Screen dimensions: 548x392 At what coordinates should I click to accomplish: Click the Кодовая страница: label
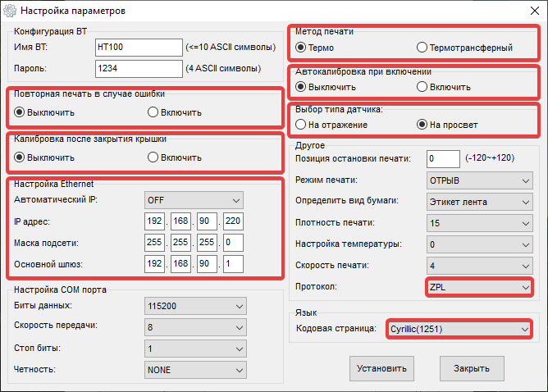point(336,328)
